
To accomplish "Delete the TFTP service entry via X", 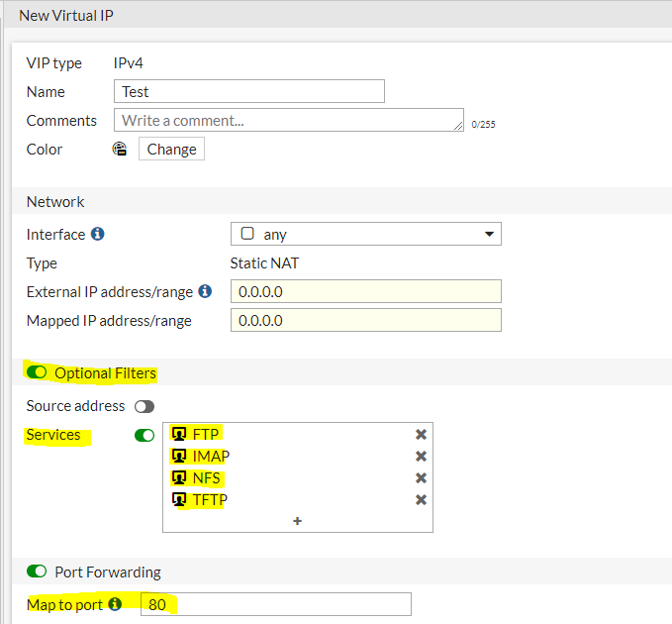I will click(421, 499).
